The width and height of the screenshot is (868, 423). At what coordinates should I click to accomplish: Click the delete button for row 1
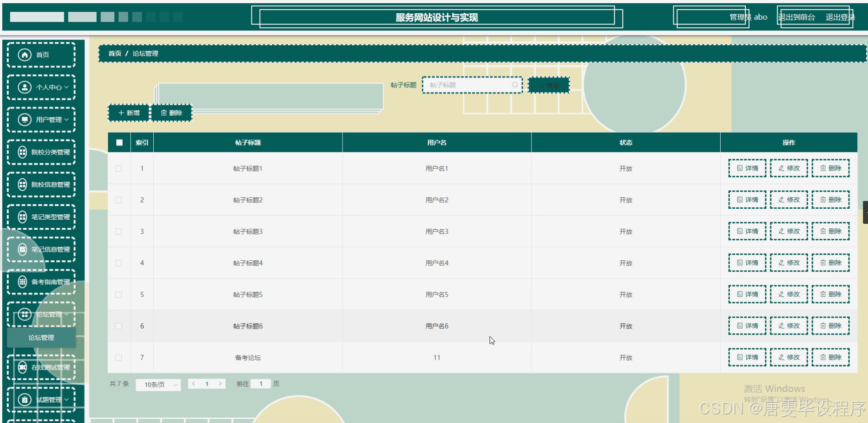tap(830, 168)
